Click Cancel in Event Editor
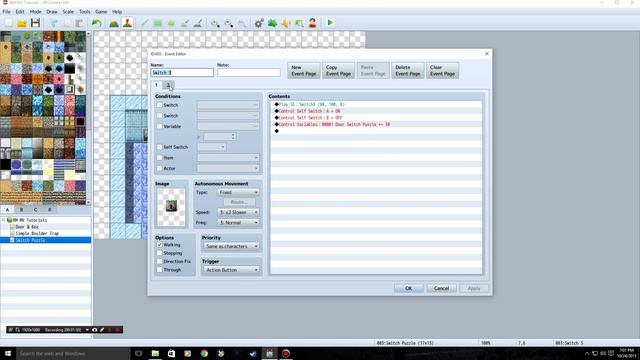The image size is (640, 360). click(441, 288)
